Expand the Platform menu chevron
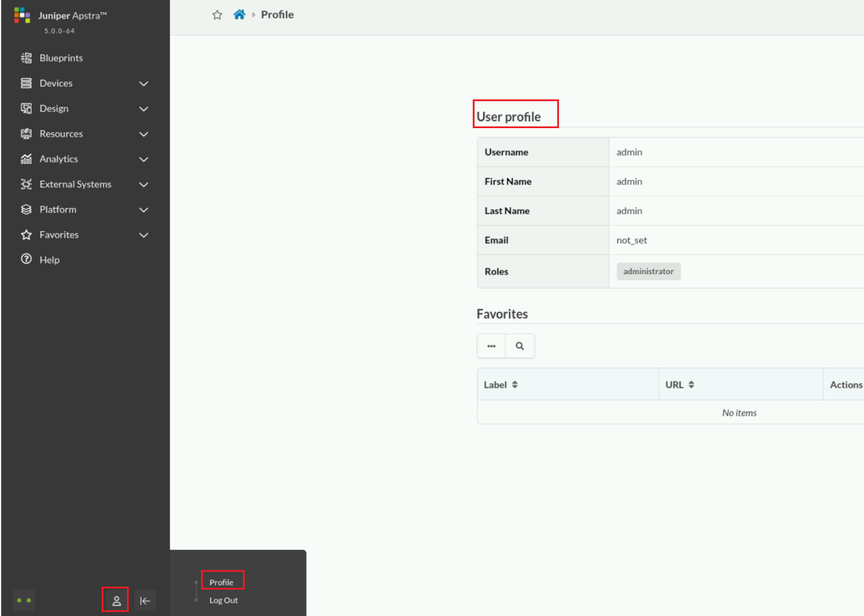This screenshot has width=864, height=616. click(x=143, y=209)
